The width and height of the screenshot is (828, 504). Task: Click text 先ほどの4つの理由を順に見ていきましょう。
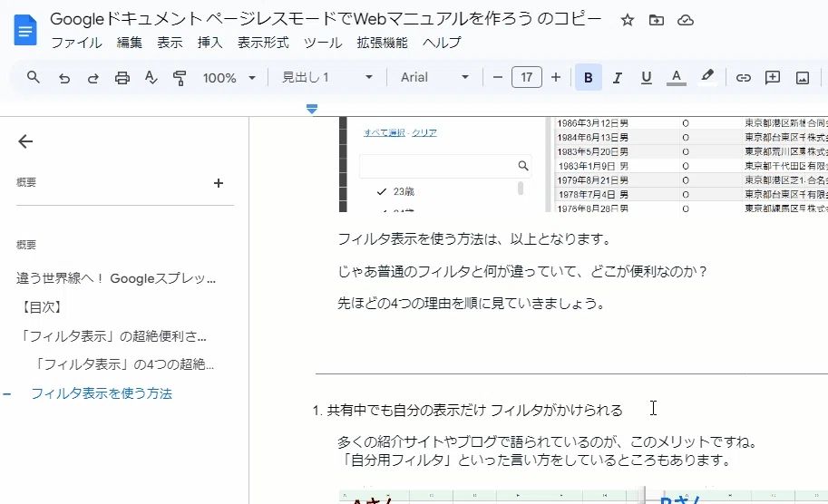pyautogui.click(x=471, y=304)
